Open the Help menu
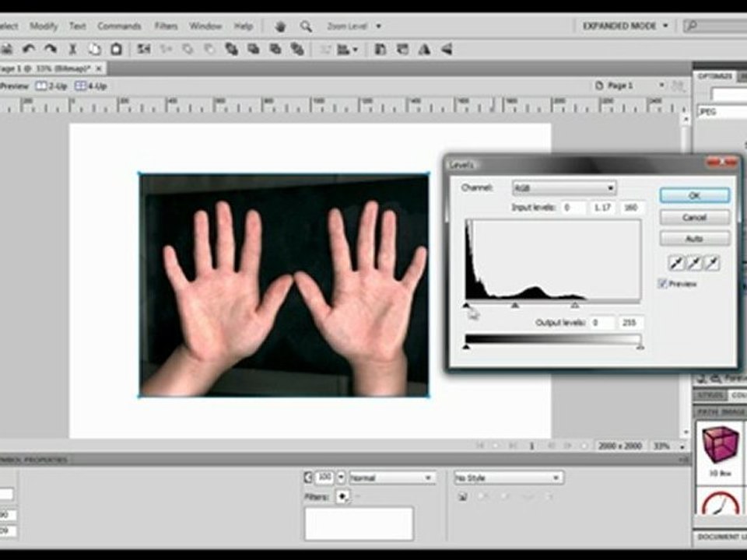This screenshot has height=560, width=747. 243,26
